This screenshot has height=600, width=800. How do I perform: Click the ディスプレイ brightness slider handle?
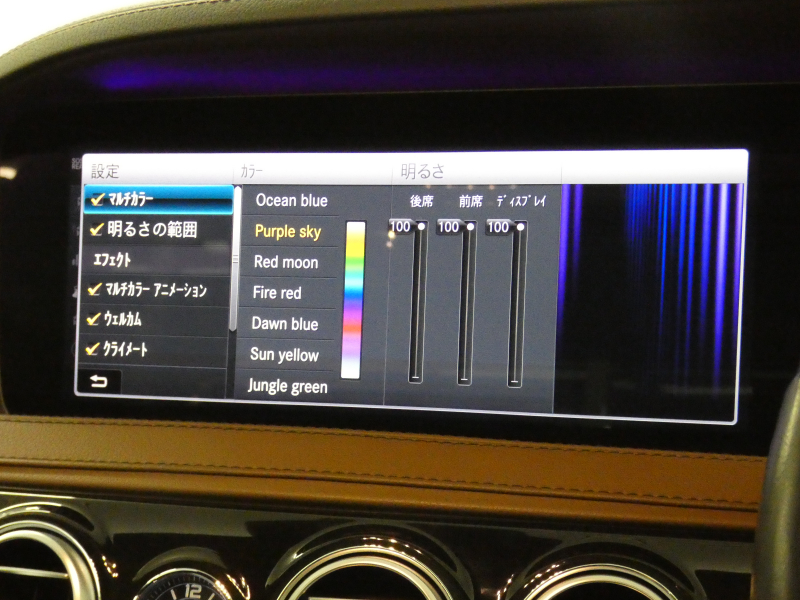pos(520,227)
